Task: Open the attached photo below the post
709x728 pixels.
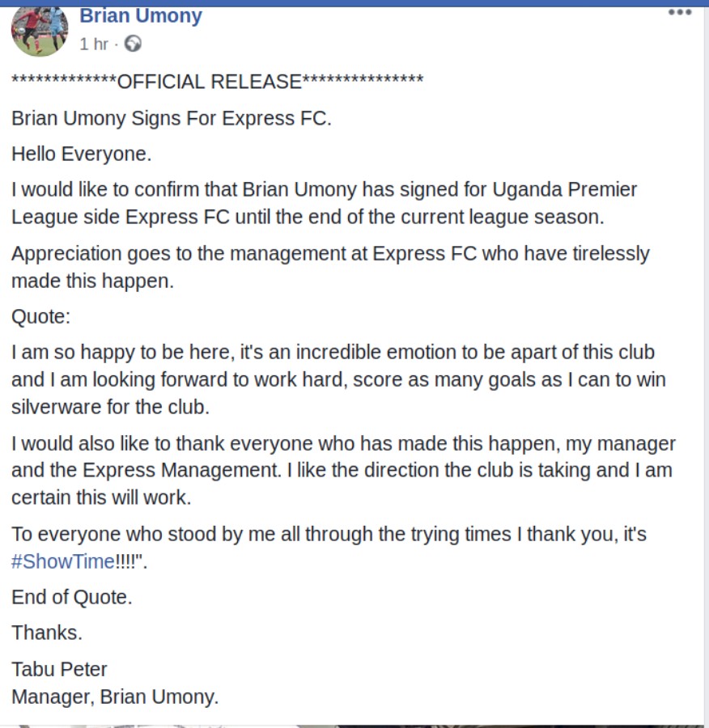Action: [x=353, y=726]
